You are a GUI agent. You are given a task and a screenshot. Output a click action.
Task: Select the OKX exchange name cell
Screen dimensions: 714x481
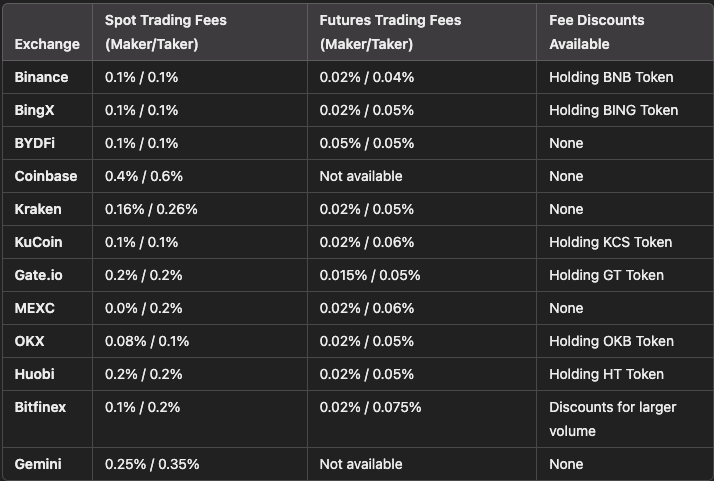pyautogui.click(x=30, y=341)
